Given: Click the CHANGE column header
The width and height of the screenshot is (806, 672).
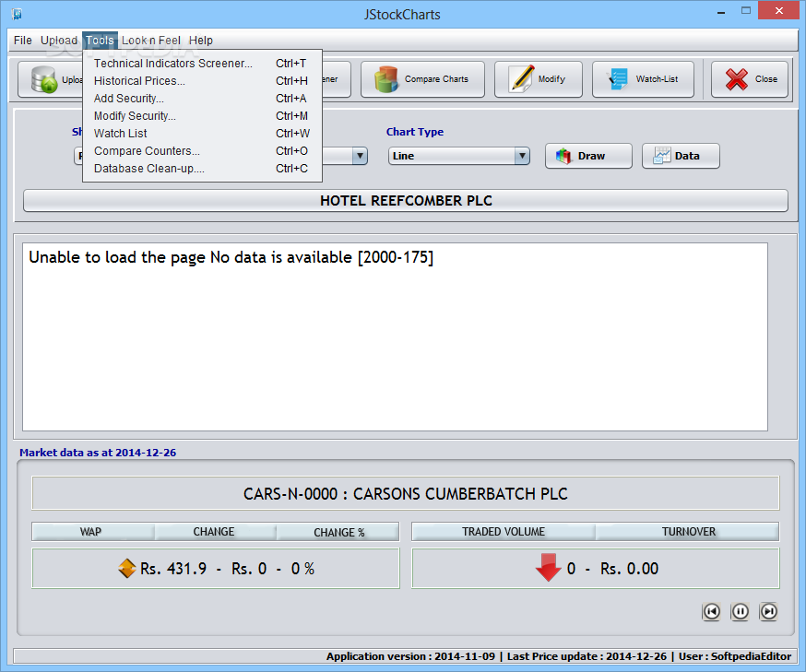Looking at the screenshot, I should tap(214, 532).
